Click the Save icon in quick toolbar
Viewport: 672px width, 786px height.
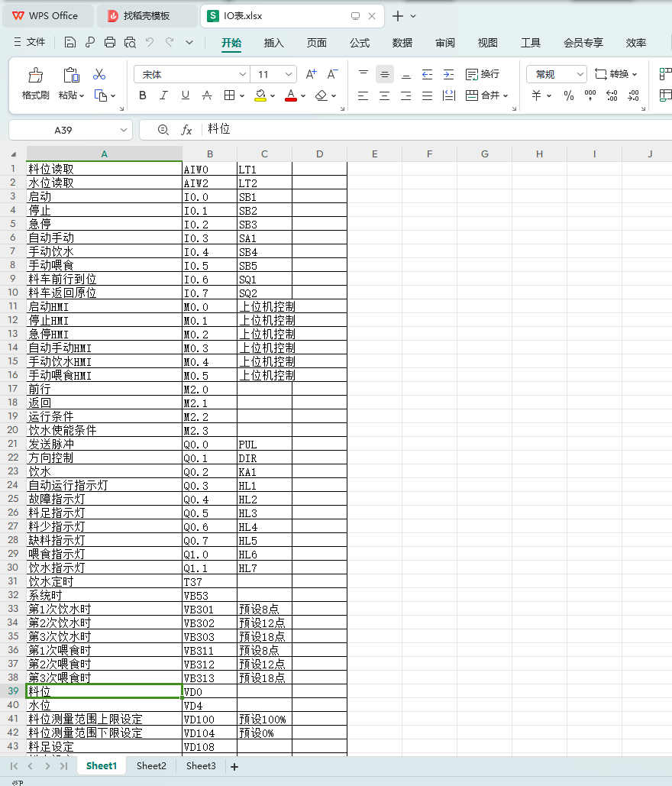point(70,43)
